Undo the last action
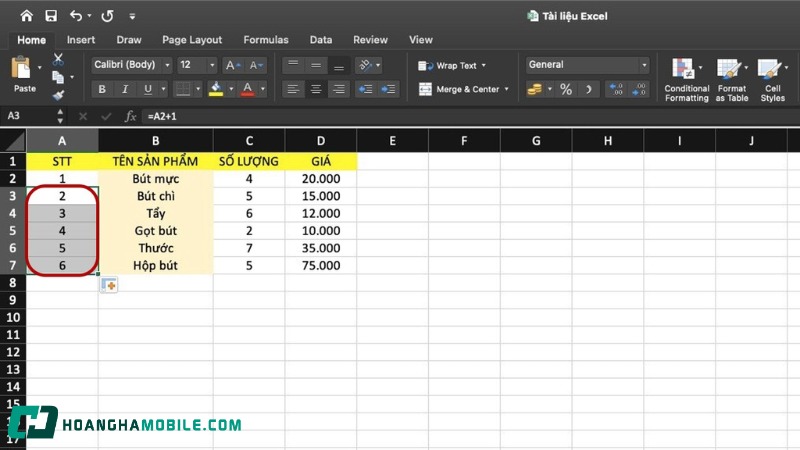Image resolution: width=800 pixels, height=450 pixels. [76, 16]
